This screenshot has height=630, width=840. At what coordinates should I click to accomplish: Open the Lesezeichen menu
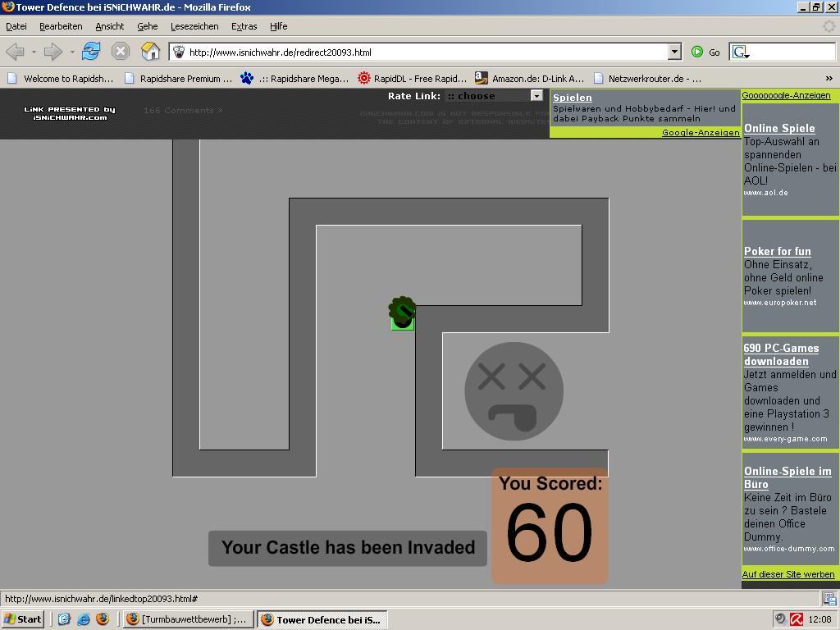(194, 26)
